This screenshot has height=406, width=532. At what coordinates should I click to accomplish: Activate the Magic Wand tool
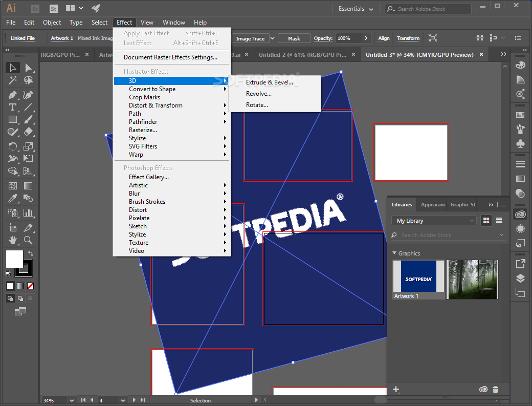tap(13, 80)
